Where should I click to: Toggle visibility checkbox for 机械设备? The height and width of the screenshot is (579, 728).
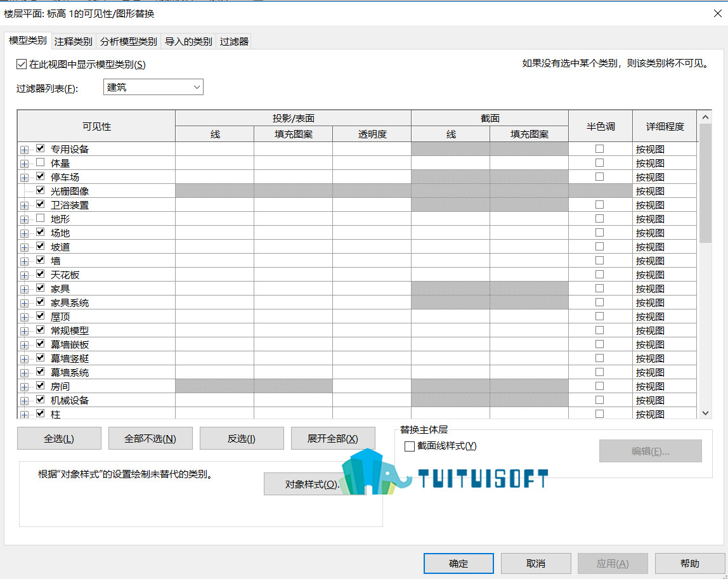41,399
